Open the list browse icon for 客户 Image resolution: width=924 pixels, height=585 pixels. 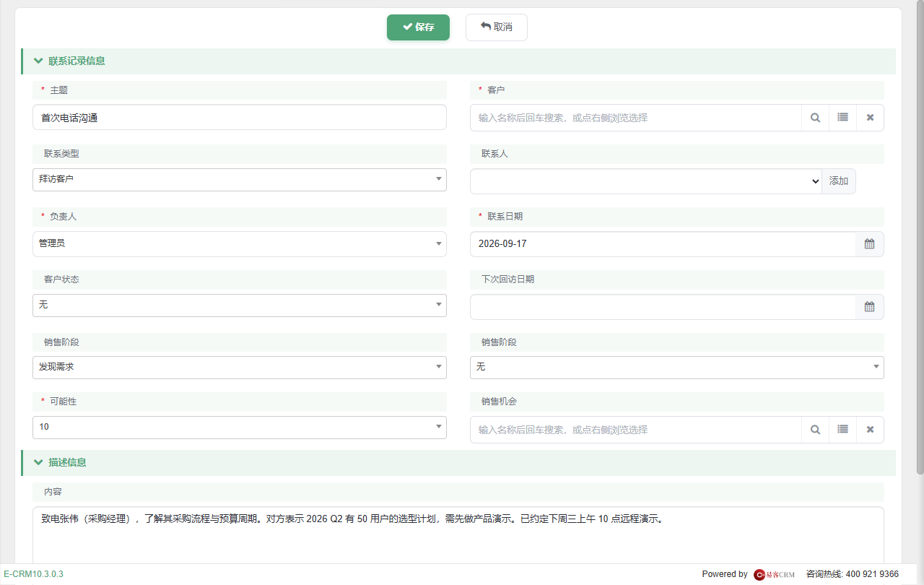842,118
